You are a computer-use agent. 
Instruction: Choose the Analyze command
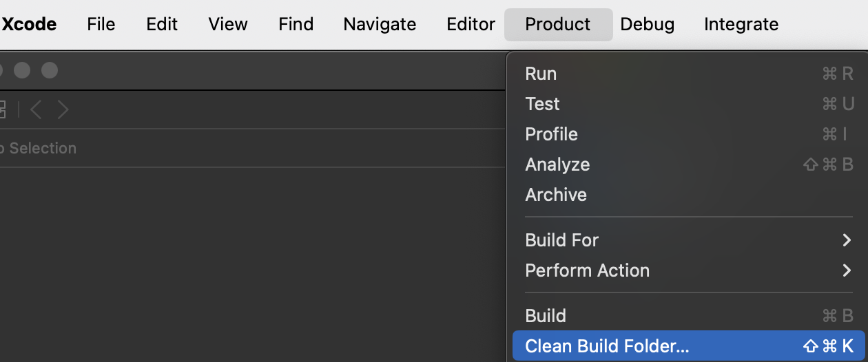[557, 164]
